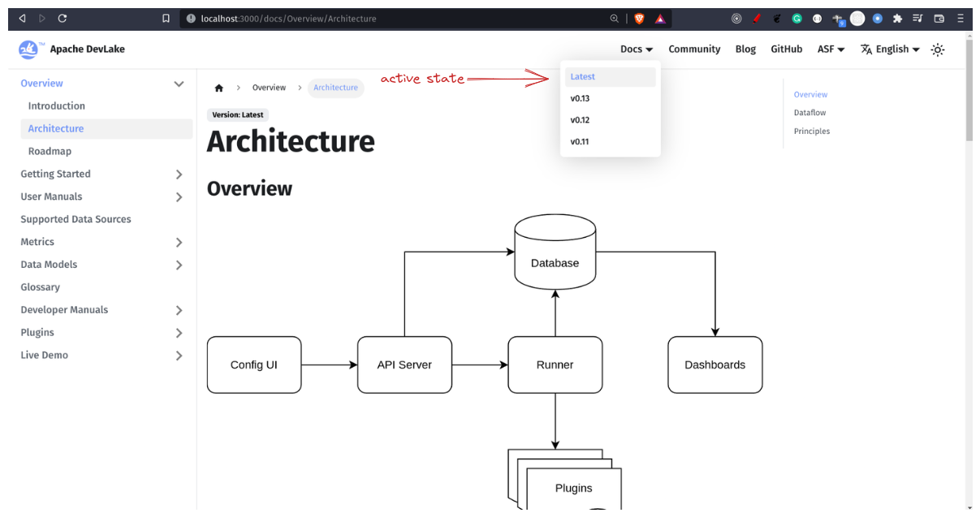
Task: Open the playlist music-note icon
Action: coord(918,19)
